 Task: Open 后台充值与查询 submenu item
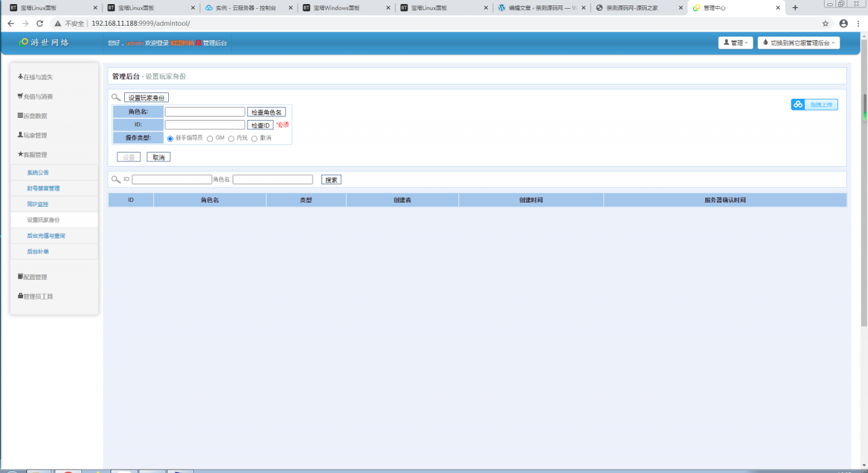[46, 236]
